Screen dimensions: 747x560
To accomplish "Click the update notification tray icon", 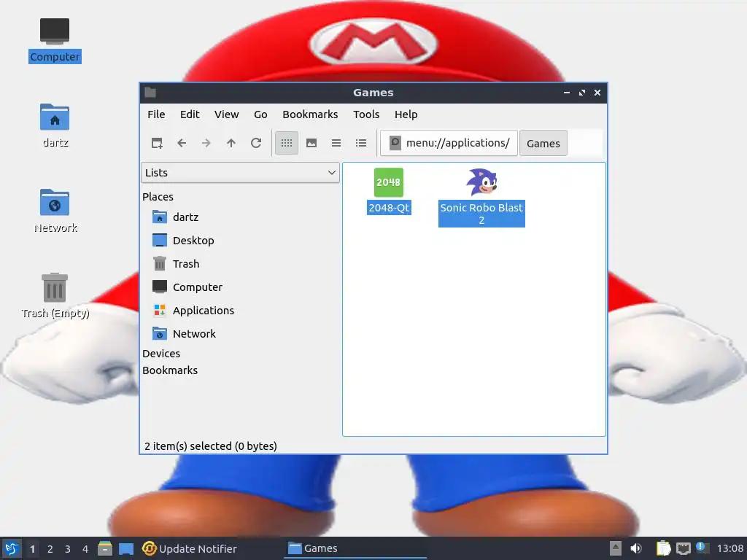I will 702,548.
